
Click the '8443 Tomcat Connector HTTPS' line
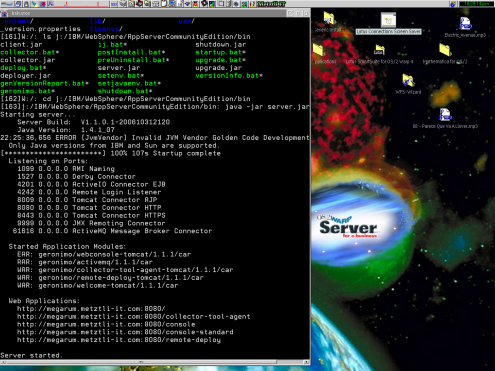coord(91,215)
